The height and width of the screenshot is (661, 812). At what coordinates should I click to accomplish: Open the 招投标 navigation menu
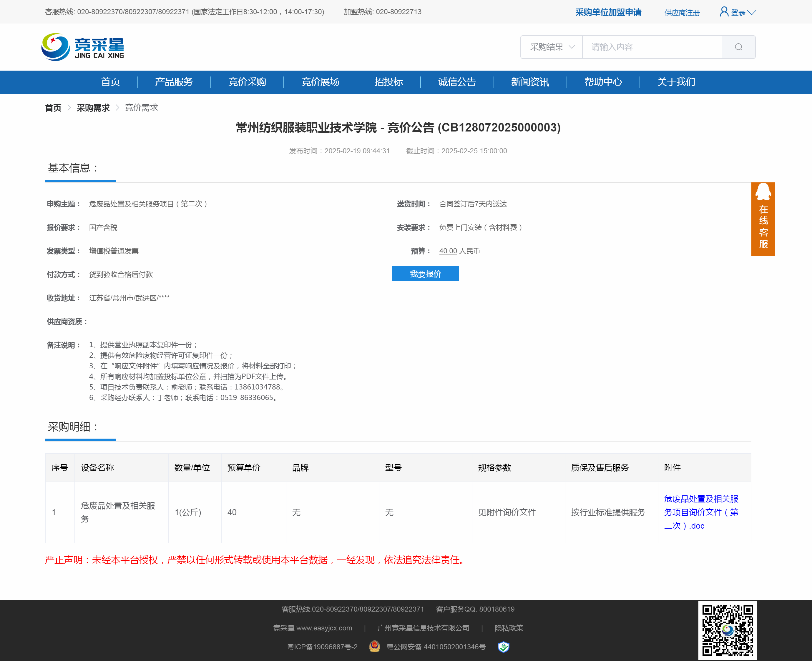pyautogui.click(x=388, y=82)
